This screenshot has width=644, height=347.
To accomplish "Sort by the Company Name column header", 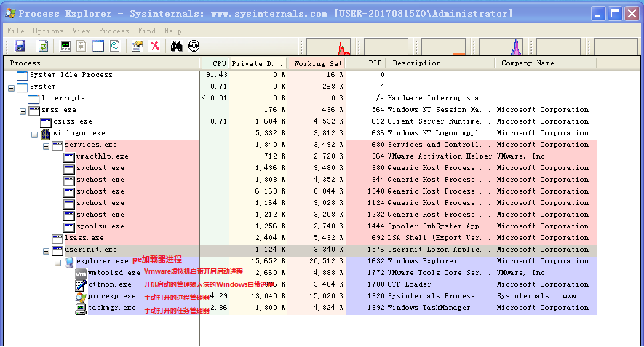I will tap(546, 63).
